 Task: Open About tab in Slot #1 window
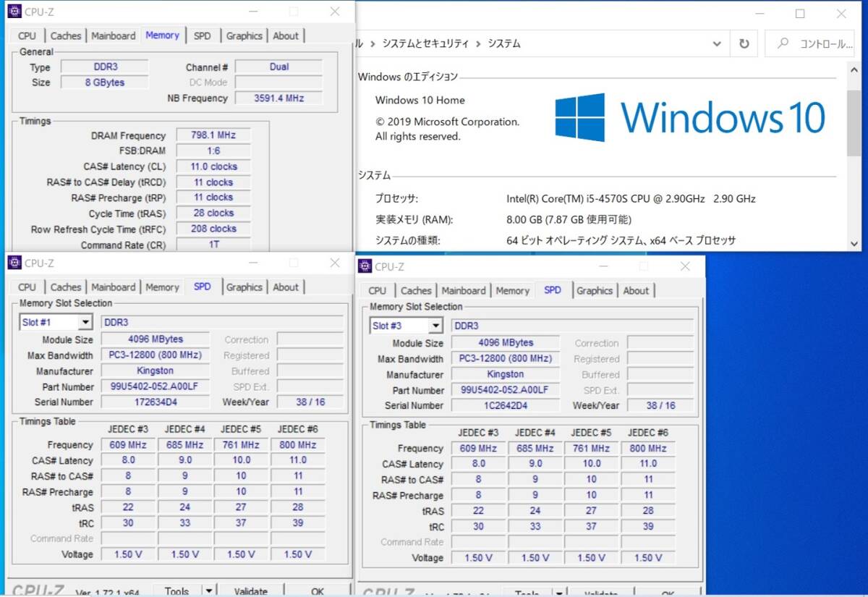click(x=286, y=287)
